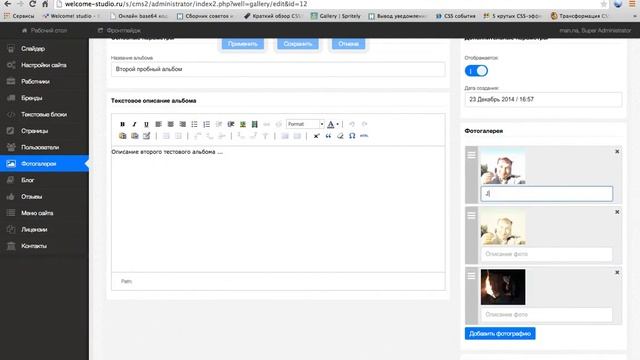640x360 pixels.
Task: Click the Пользователи sidebar icon
Action: coord(11,147)
